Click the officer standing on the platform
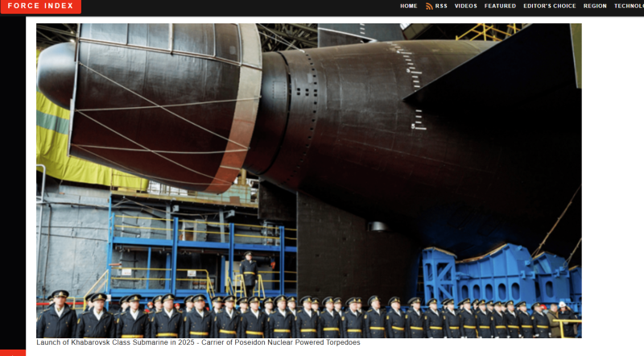This screenshot has width=644, height=356. pos(249,272)
